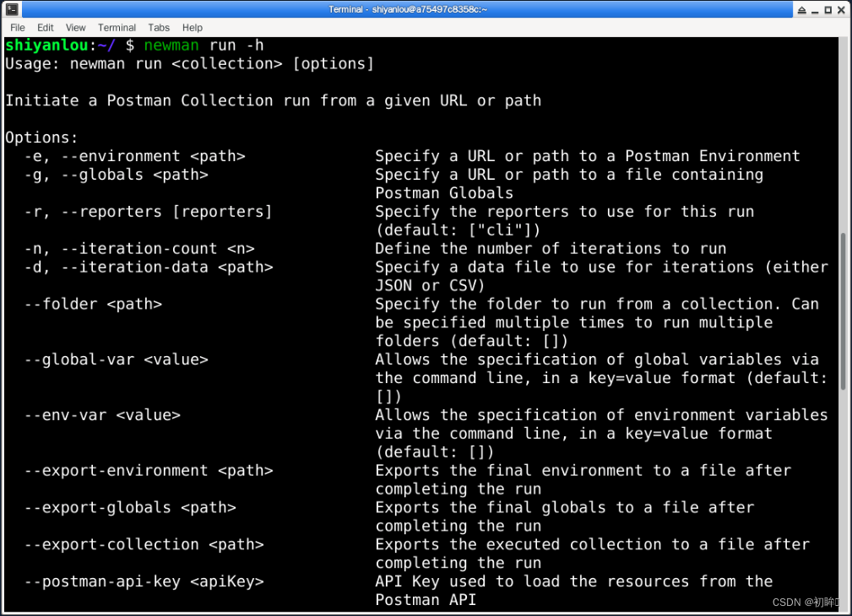This screenshot has width=852, height=616.
Task: Click the '--export-environment <path>' option
Action: pyautogui.click(x=149, y=470)
